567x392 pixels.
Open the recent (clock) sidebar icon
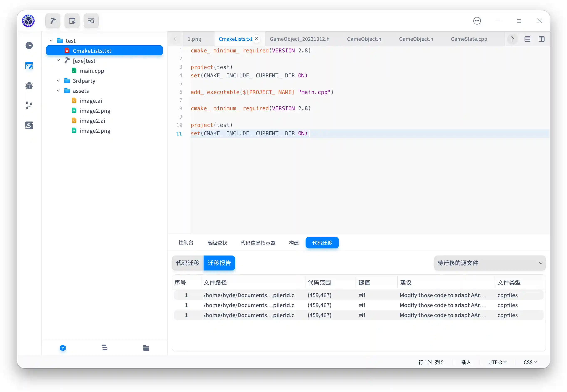pyautogui.click(x=29, y=45)
